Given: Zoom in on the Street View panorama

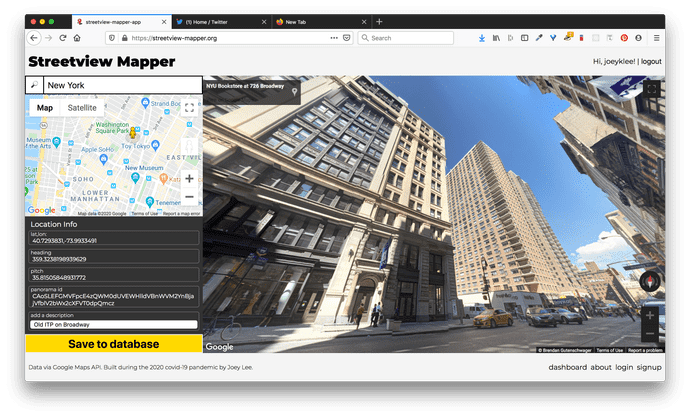Looking at the screenshot, I should click(x=650, y=315).
